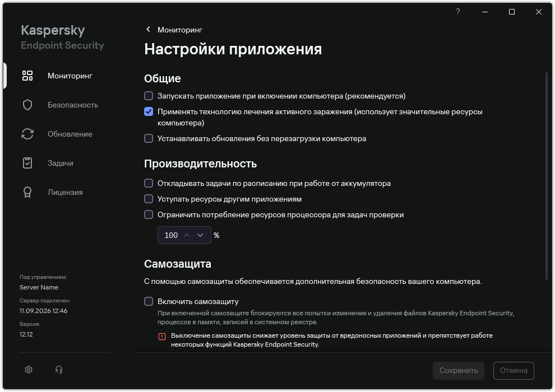Click the 'Самозащита' section heading
Viewport: 555px width, 392px height.
coord(178,264)
